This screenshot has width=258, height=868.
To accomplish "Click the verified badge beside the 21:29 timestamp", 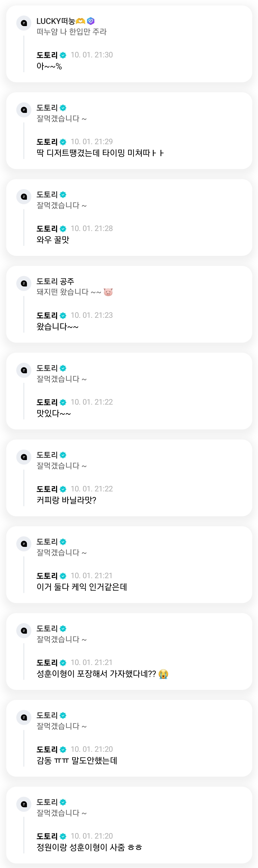I will point(63,142).
